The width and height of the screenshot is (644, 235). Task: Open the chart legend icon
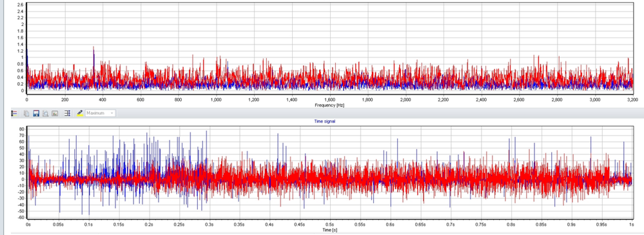pos(14,113)
